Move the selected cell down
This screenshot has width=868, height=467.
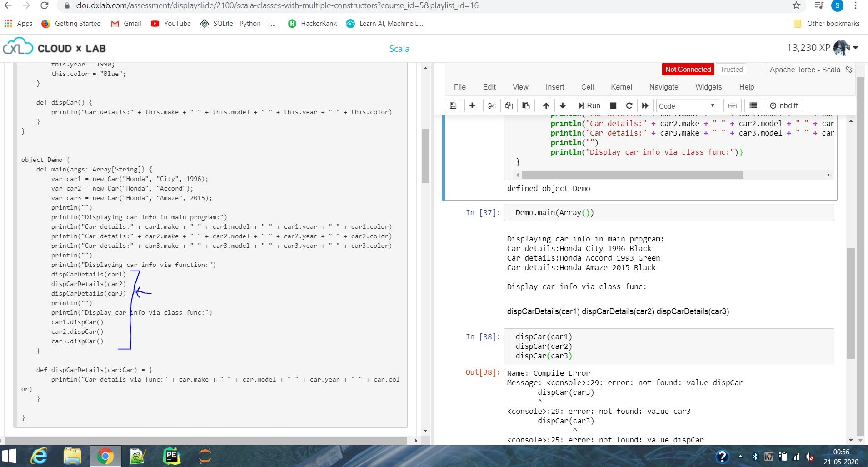pyautogui.click(x=563, y=105)
